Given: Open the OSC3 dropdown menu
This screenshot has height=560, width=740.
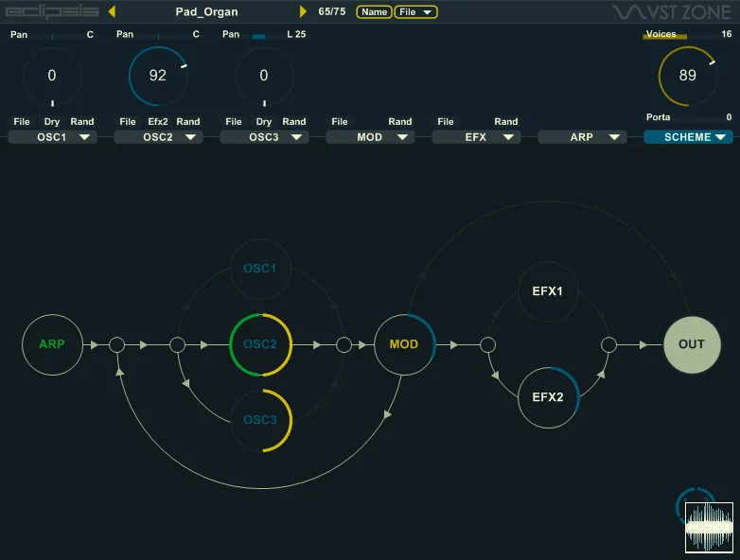Looking at the screenshot, I should pyautogui.click(x=264, y=137).
